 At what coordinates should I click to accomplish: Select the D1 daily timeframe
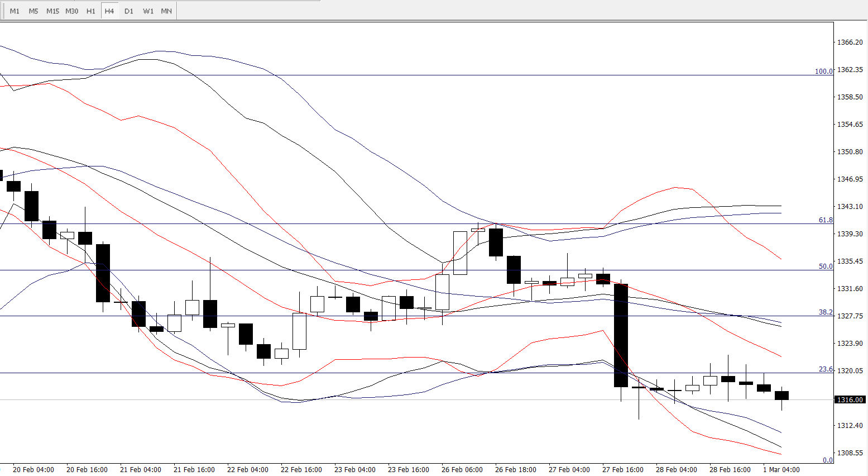click(x=129, y=11)
